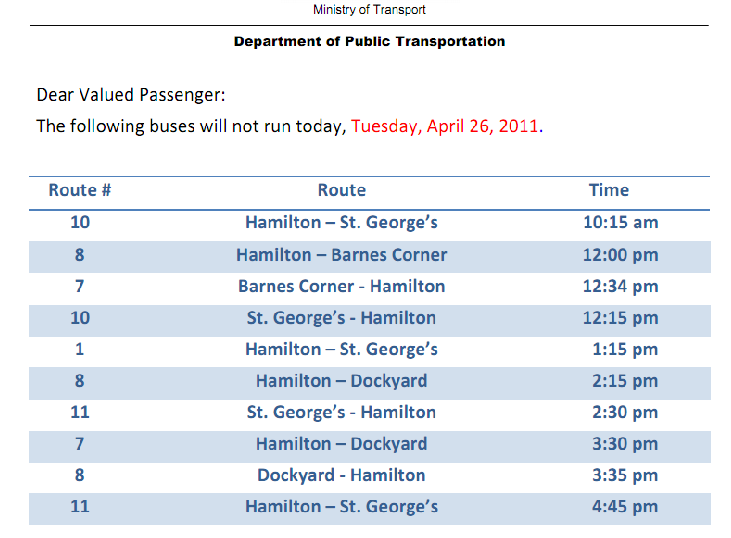Click the "Hamilton – Barnes Corner" route cell
The image size is (731, 538).
click(341, 254)
